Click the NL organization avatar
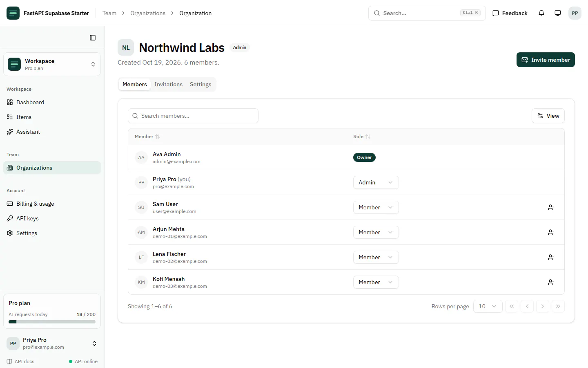588x368 pixels. click(x=126, y=47)
